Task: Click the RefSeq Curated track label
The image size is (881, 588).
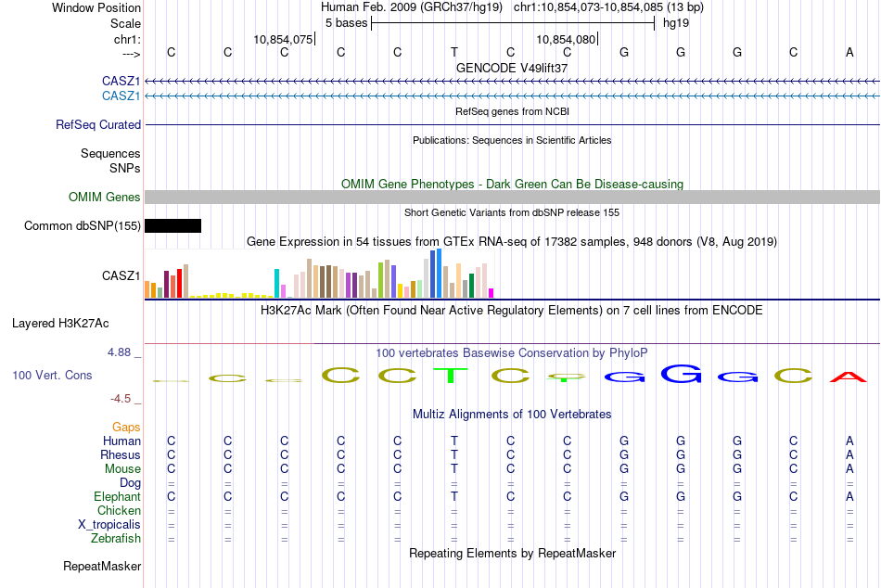Action: [98, 125]
